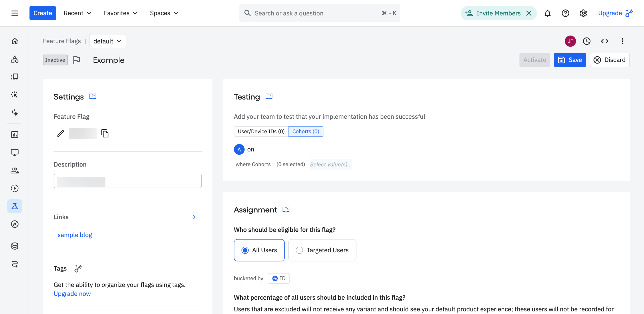This screenshot has height=314, width=644.
Task: Open Settings documentation book icon
Action: pos(93,97)
